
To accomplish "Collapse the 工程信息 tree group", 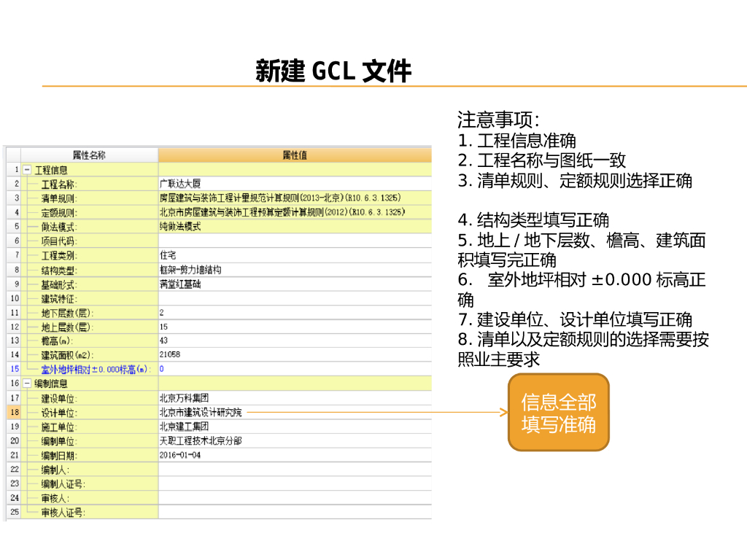I will (27, 169).
